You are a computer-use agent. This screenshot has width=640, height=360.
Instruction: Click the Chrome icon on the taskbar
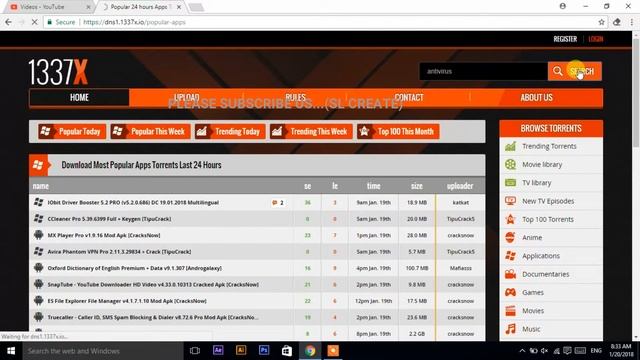pyautogui.click(x=310, y=351)
